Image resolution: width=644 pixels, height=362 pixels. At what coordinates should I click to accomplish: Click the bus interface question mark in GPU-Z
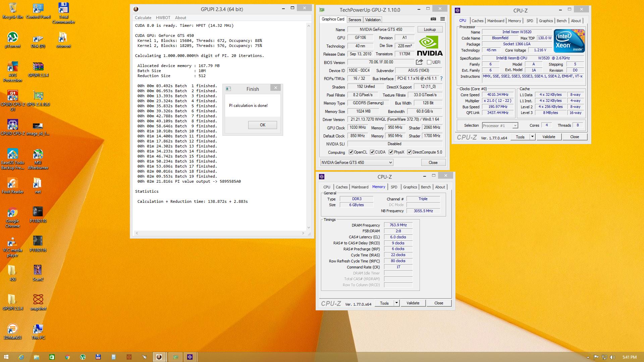click(x=441, y=78)
